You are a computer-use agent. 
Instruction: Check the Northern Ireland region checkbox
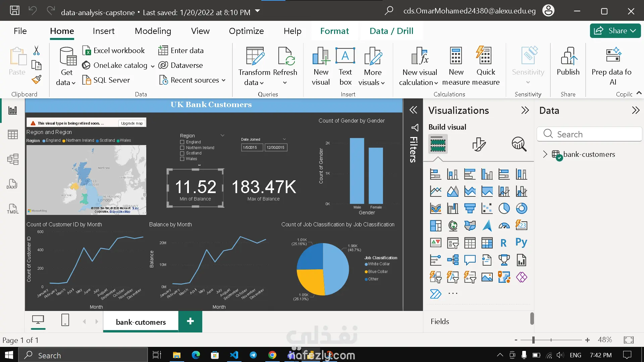click(182, 148)
